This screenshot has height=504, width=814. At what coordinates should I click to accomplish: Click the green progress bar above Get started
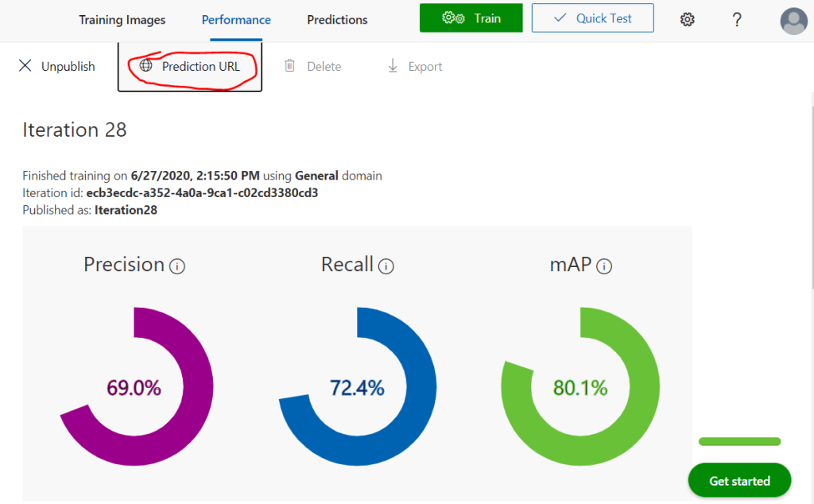coord(739,441)
